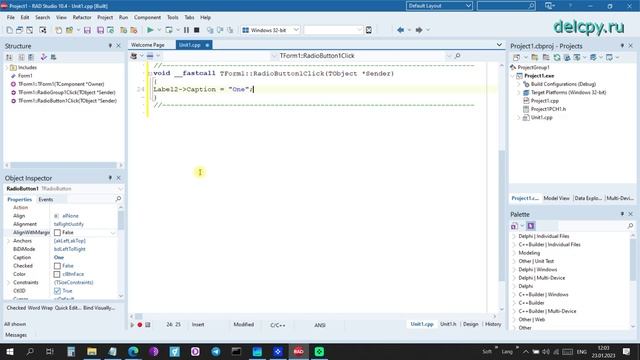Stop the running program with the square icon
640x360 pixels.
point(196,30)
